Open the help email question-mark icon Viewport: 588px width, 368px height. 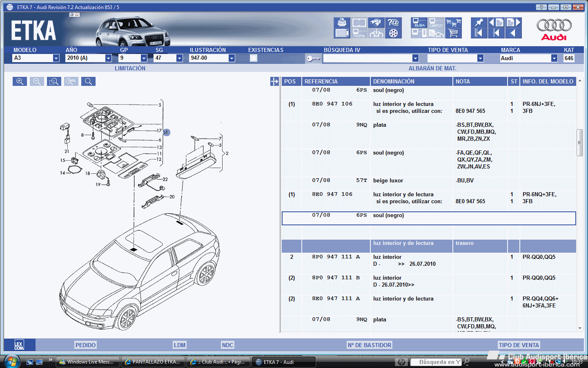(x=393, y=22)
